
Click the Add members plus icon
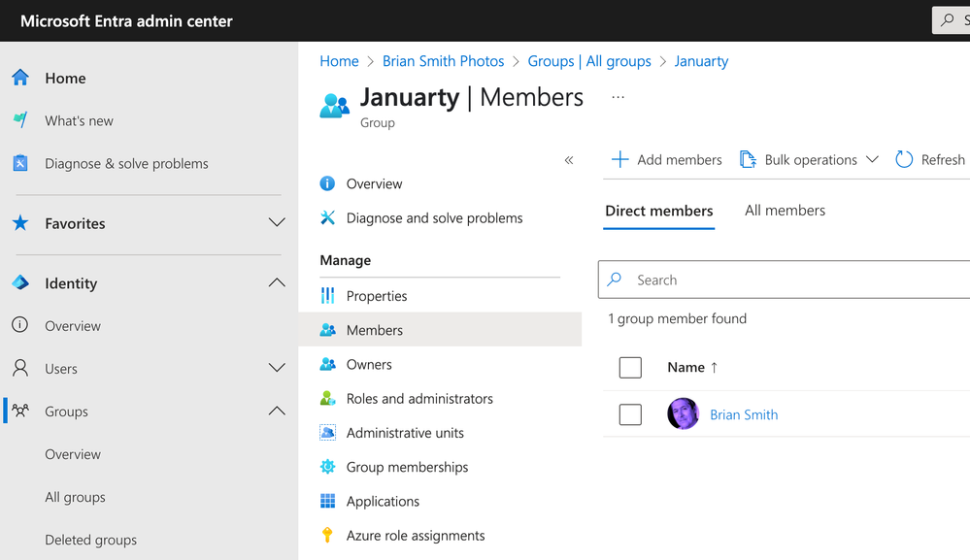619,159
